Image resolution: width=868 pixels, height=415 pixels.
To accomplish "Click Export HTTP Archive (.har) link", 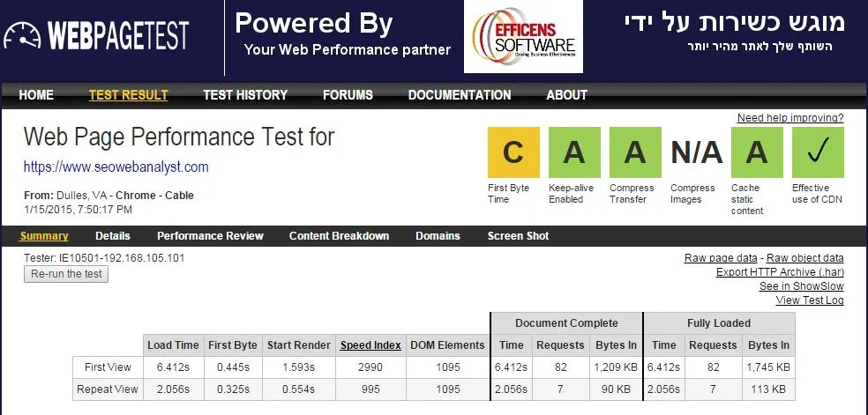I will click(780, 272).
